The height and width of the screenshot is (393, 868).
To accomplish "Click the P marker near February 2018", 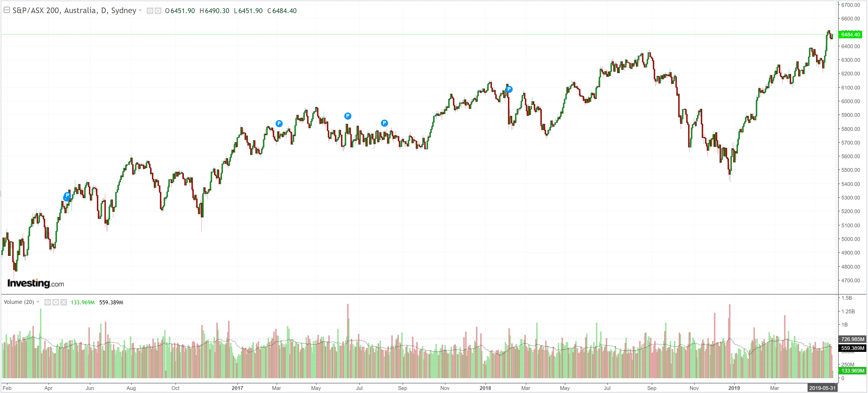I will [509, 89].
